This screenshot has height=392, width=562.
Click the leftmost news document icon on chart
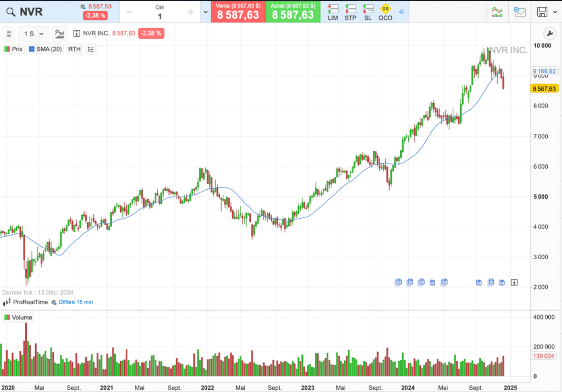coord(398,282)
